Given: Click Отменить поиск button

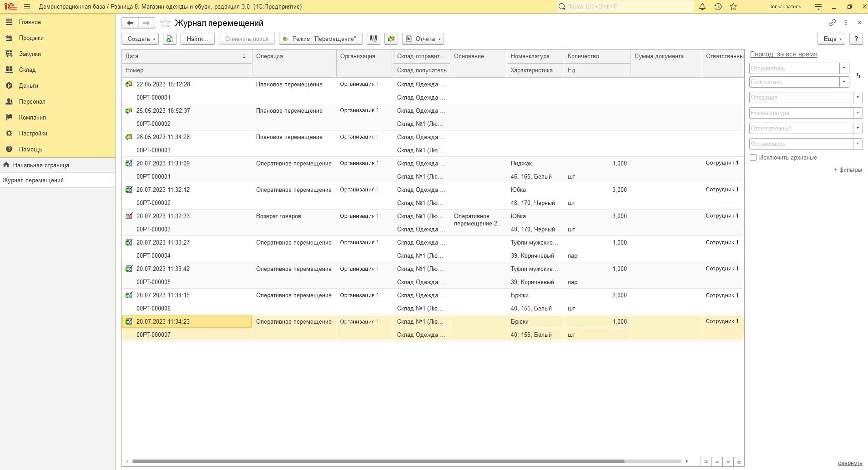Looking at the screenshot, I should click(x=247, y=39).
